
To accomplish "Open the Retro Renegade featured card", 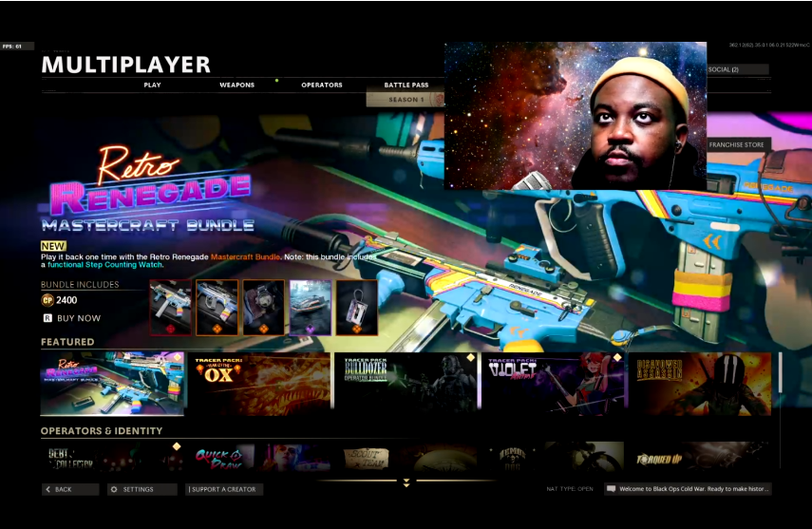I will [x=112, y=384].
